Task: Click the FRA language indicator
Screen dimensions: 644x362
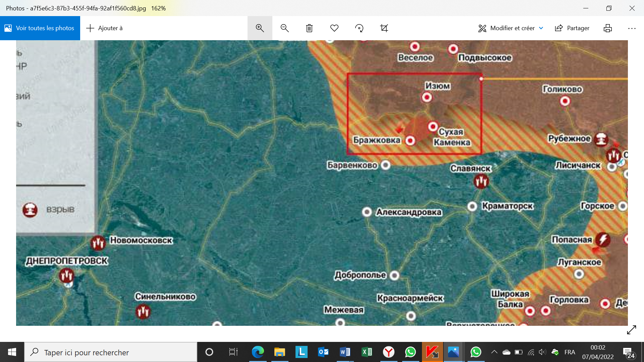Action: point(570,352)
